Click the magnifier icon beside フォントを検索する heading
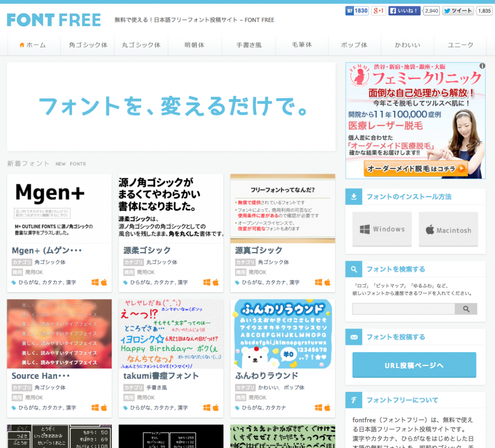The width and height of the screenshot is (495, 448). coord(353,269)
